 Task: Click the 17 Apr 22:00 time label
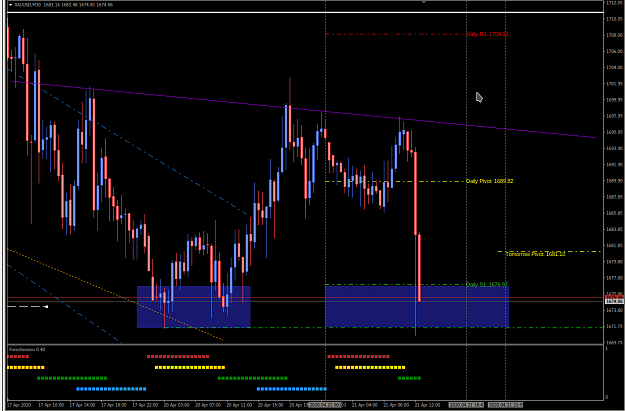tap(145, 405)
